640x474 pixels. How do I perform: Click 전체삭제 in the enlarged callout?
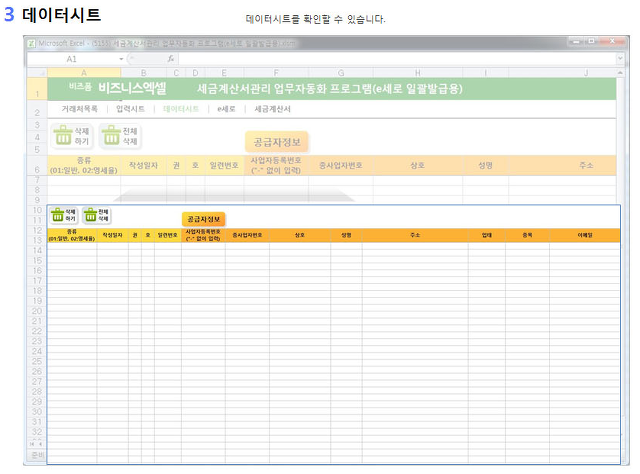[x=97, y=215]
